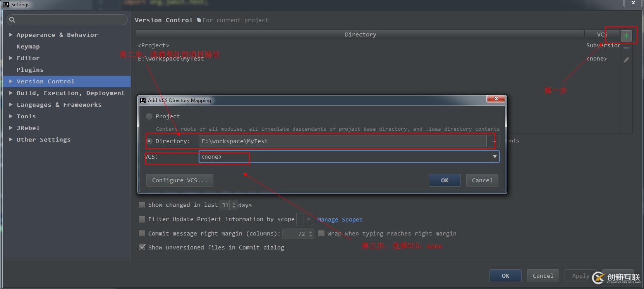
Task: Click the Directory column header
Action: click(x=361, y=35)
